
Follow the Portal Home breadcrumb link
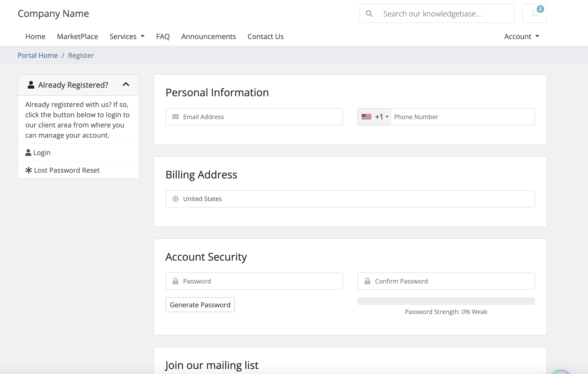(x=38, y=55)
